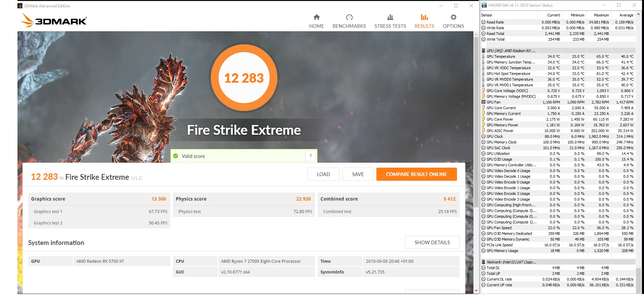The height and width of the screenshot is (295, 644).
Task: Click the Combined score value 5 412
Action: click(x=450, y=199)
